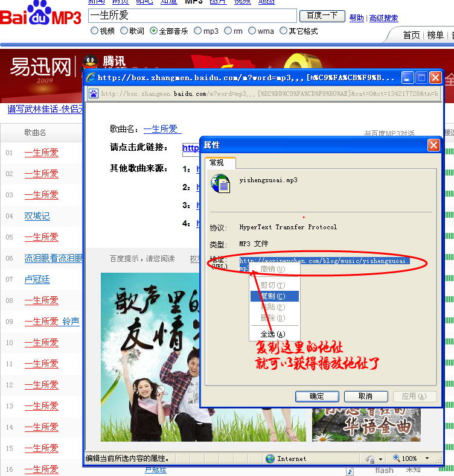Click the Baidu MP3 logo

click(x=40, y=14)
